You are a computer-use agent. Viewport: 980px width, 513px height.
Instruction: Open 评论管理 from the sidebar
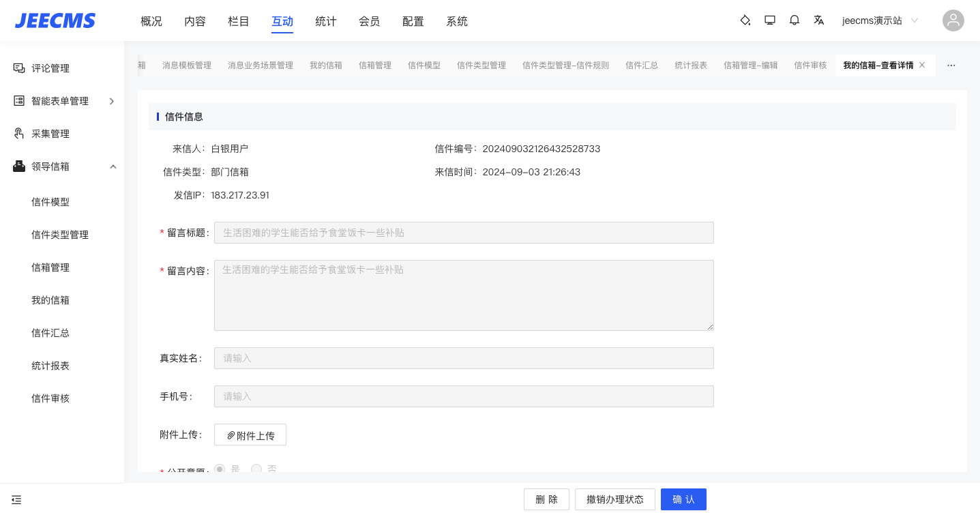point(50,68)
